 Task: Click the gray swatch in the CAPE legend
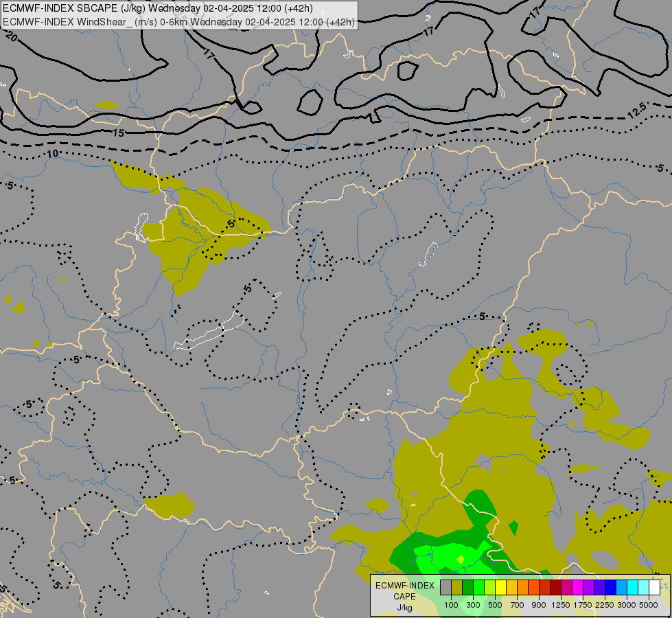pyautogui.click(x=445, y=588)
